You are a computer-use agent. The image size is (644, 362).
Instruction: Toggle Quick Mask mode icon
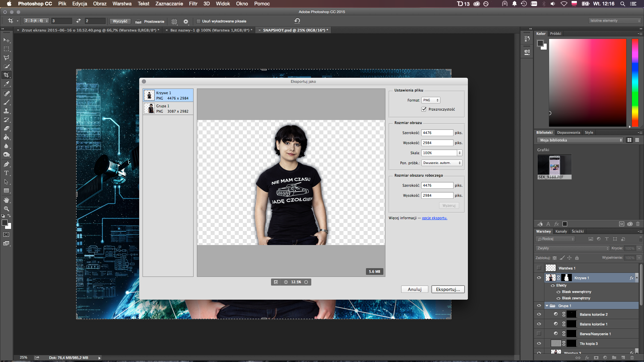[6, 235]
